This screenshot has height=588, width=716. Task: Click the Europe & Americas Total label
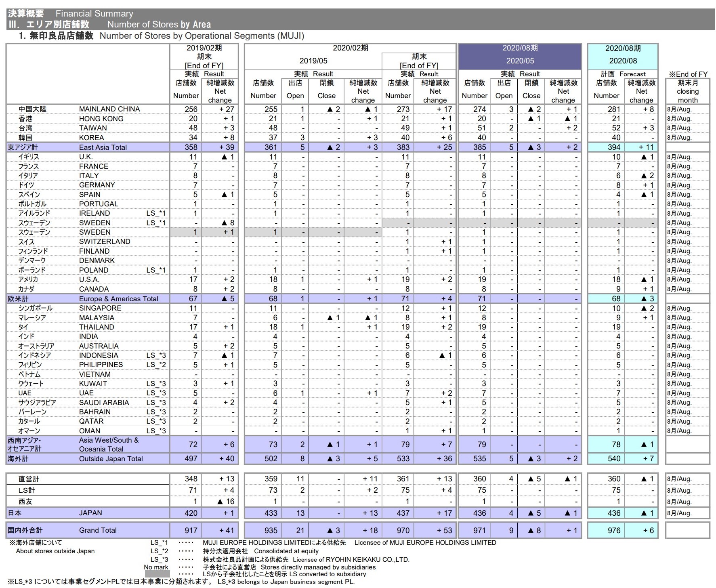[x=118, y=299]
